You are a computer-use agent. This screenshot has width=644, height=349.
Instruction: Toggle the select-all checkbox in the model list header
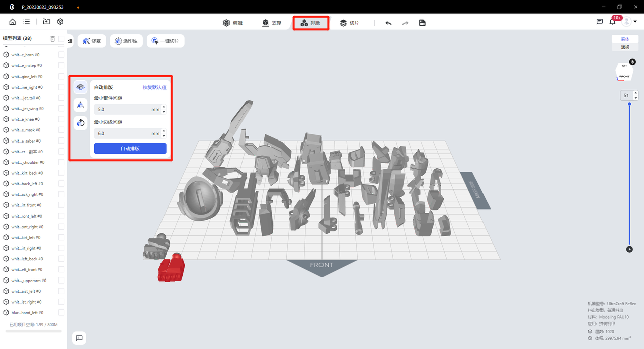(x=61, y=39)
